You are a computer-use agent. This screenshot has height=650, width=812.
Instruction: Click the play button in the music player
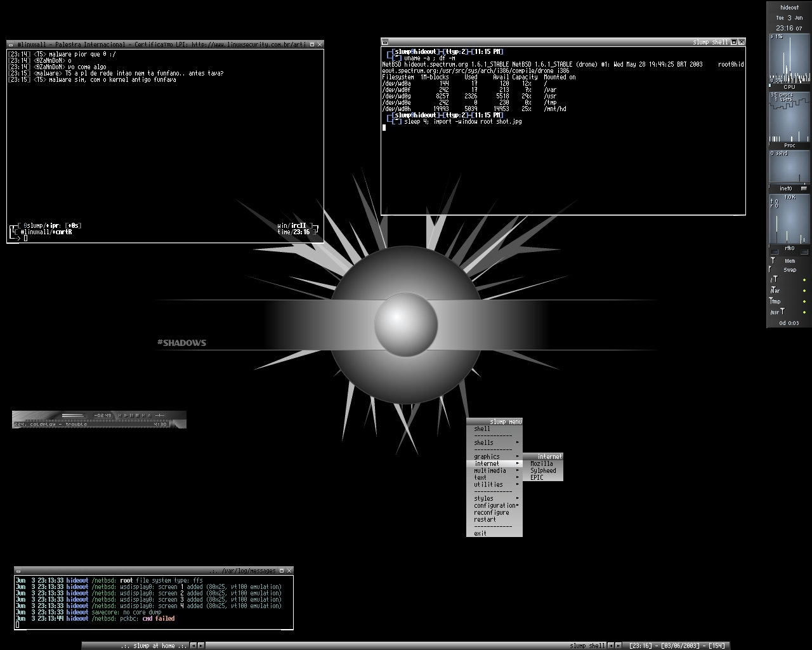point(126,416)
